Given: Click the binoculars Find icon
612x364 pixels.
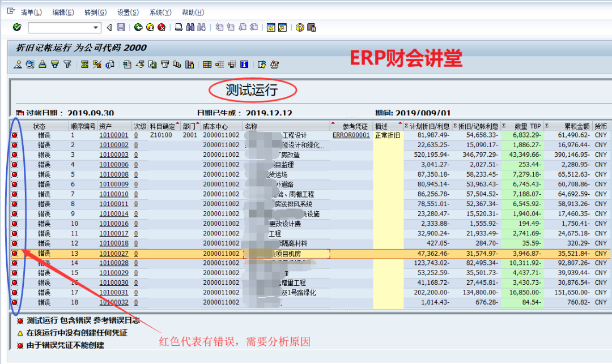Looking at the screenshot, I should point(190,27).
